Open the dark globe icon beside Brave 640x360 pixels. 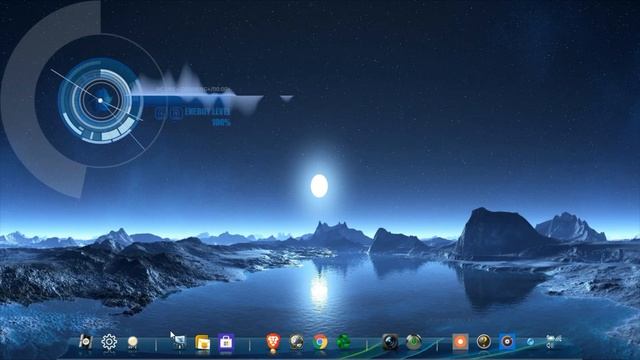297,342
